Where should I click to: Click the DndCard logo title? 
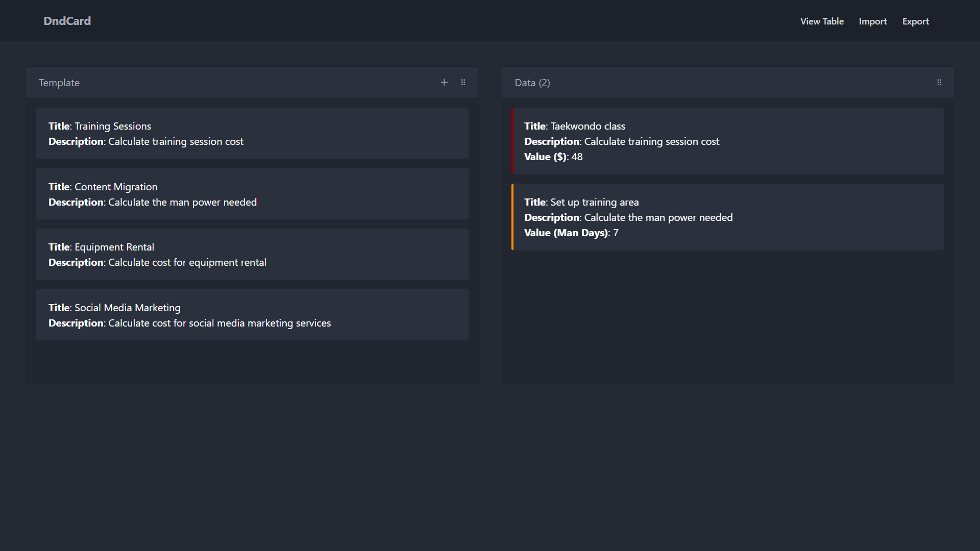click(x=67, y=21)
